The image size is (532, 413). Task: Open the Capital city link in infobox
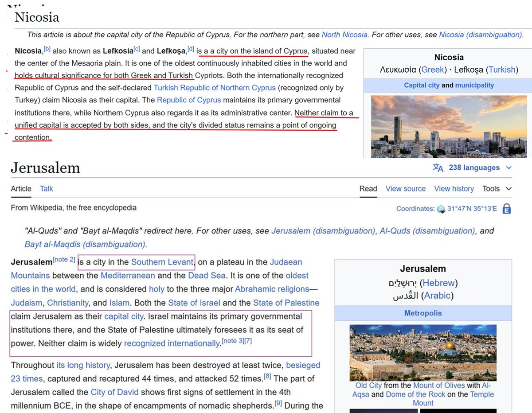coord(422,85)
